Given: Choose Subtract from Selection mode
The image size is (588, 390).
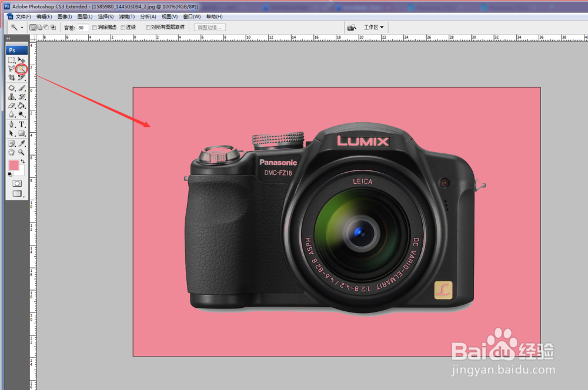Looking at the screenshot, I should click(46, 28).
